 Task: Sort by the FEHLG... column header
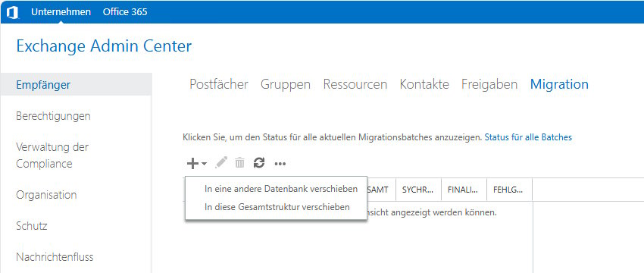509,190
